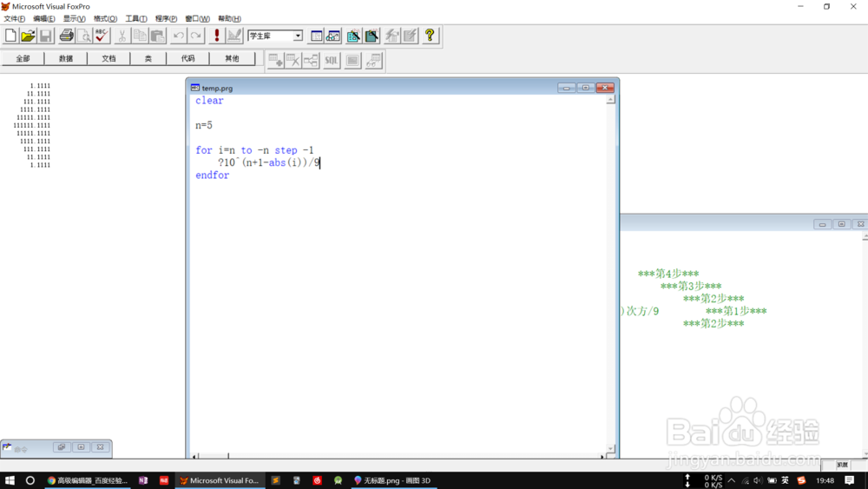Open 程序(P) menu
868x489 pixels.
coord(166,19)
